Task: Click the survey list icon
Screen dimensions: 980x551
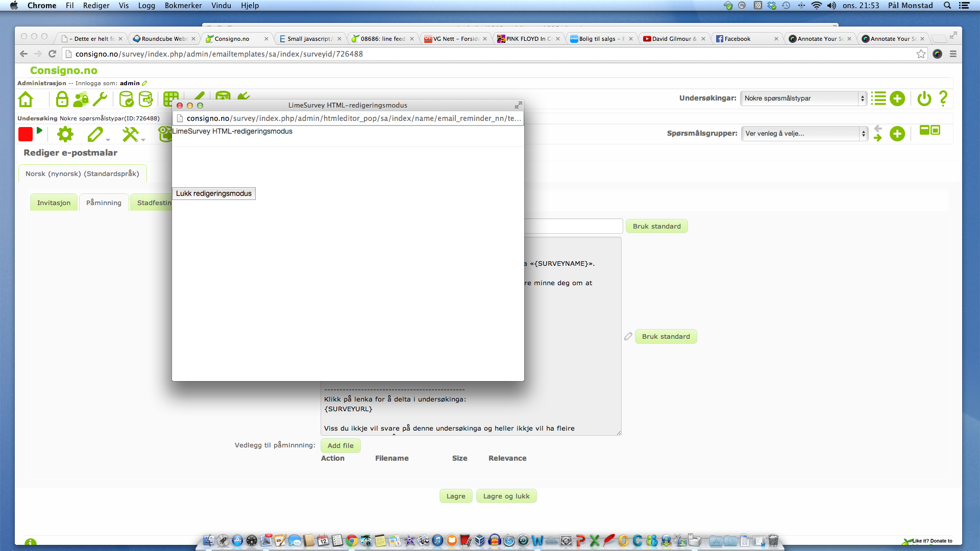Action: 878,98
